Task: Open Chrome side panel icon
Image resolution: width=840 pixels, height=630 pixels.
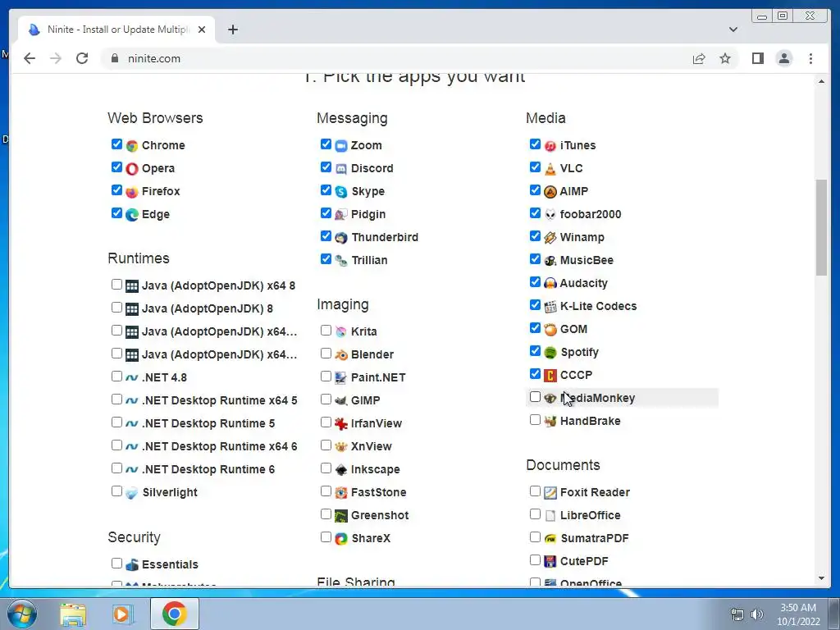Action: [x=757, y=58]
